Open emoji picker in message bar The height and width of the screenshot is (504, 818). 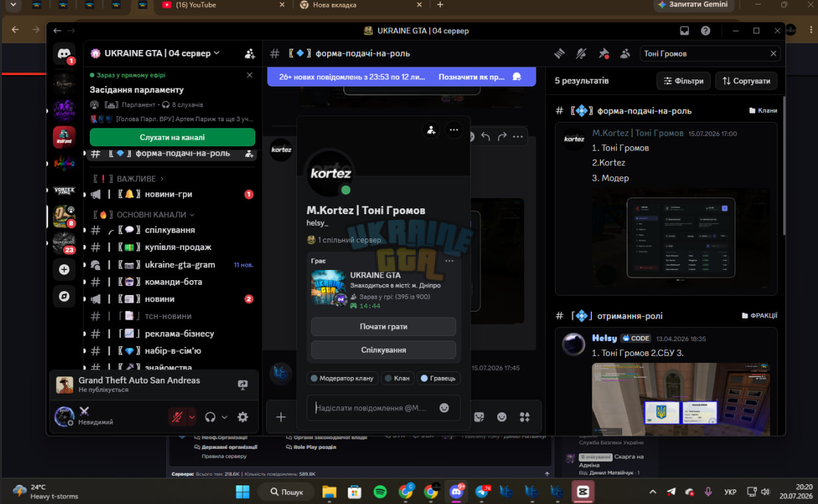coord(502,417)
